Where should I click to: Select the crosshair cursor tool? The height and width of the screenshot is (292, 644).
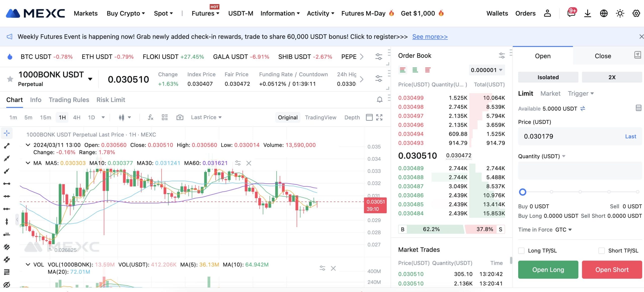tap(7, 133)
